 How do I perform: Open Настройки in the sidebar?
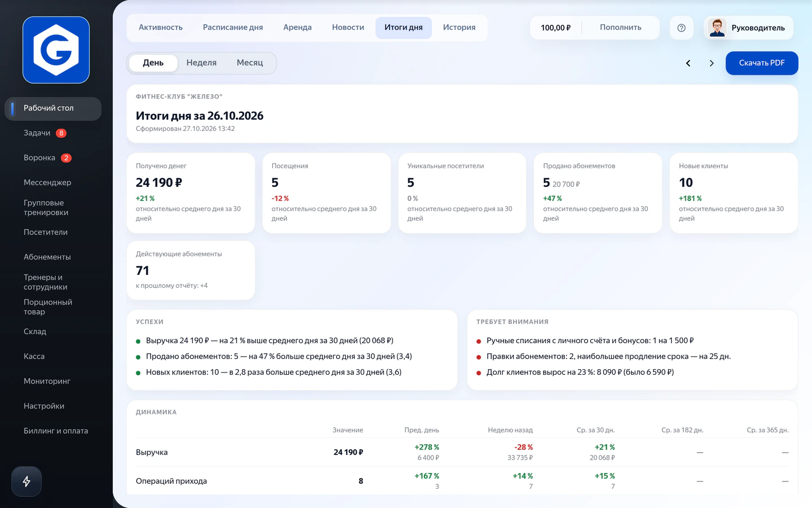coord(53,406)
